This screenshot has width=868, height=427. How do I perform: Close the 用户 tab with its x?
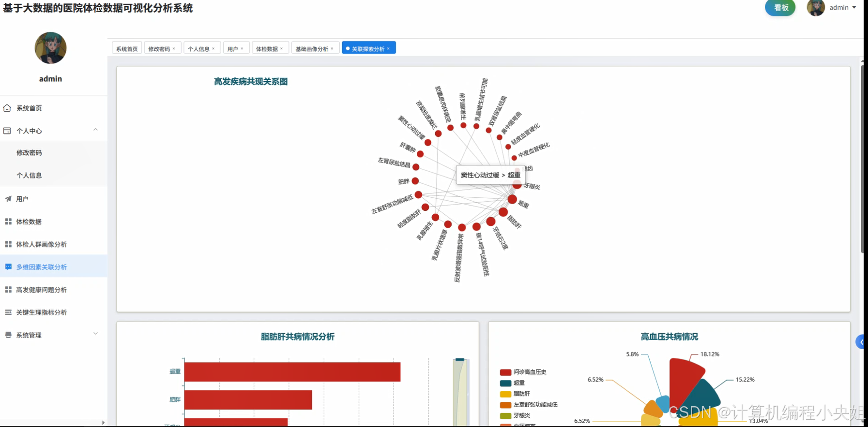click(x=242, y=48)
